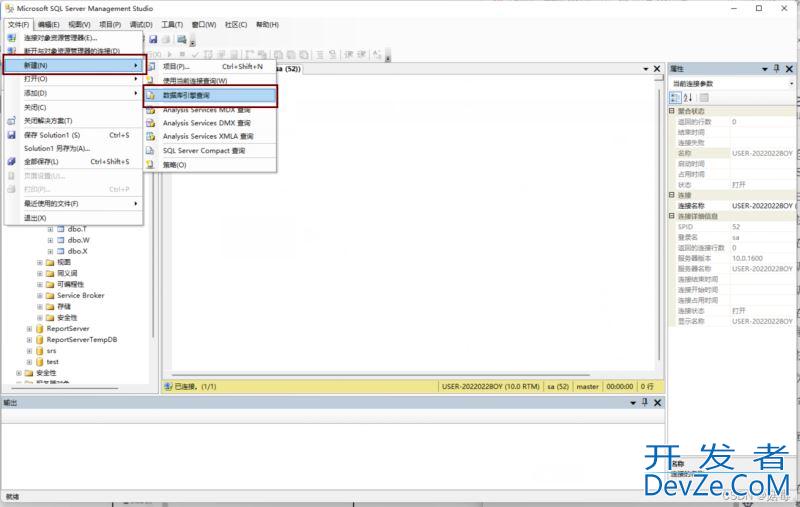Viewport: 800px width, 507px height.
Task: Click floppy icon beside 保存 Solution1 (S)
Action: click(x=12, y=135)
